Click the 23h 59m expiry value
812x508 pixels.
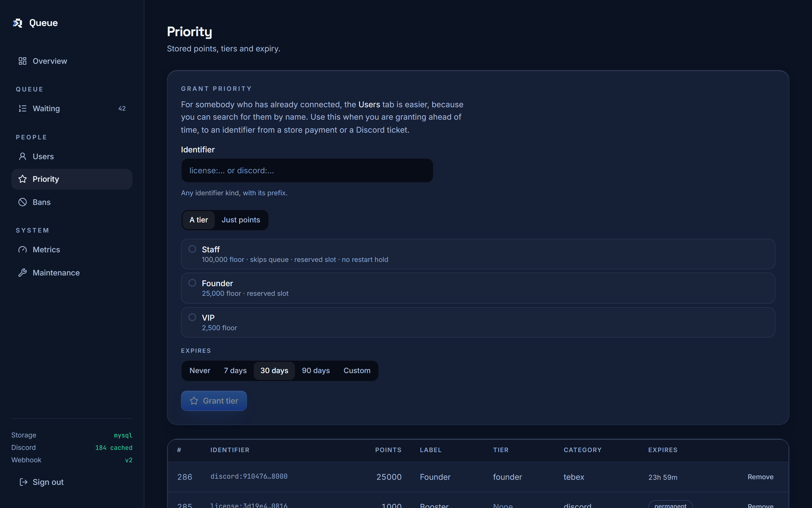(663, 478)
